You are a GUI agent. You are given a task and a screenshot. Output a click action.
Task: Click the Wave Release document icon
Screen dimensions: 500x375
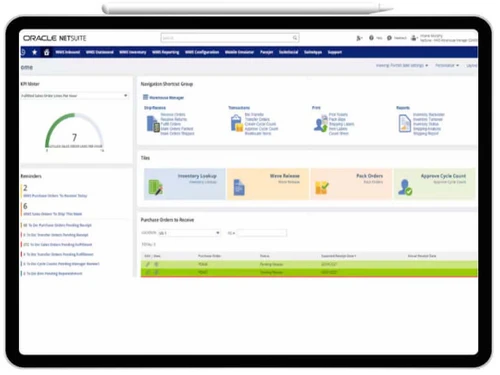click(239, 187)
